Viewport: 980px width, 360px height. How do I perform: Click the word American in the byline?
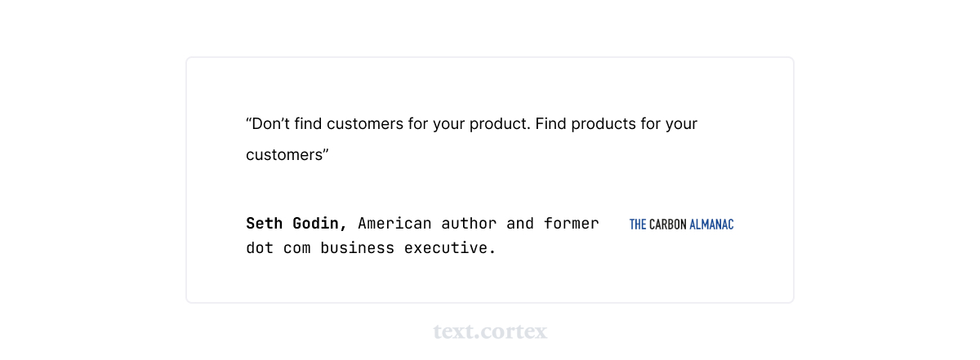coord(394,223)
